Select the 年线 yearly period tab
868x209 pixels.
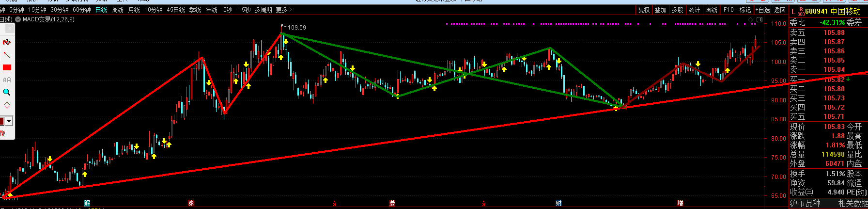[x=212, y=10]
